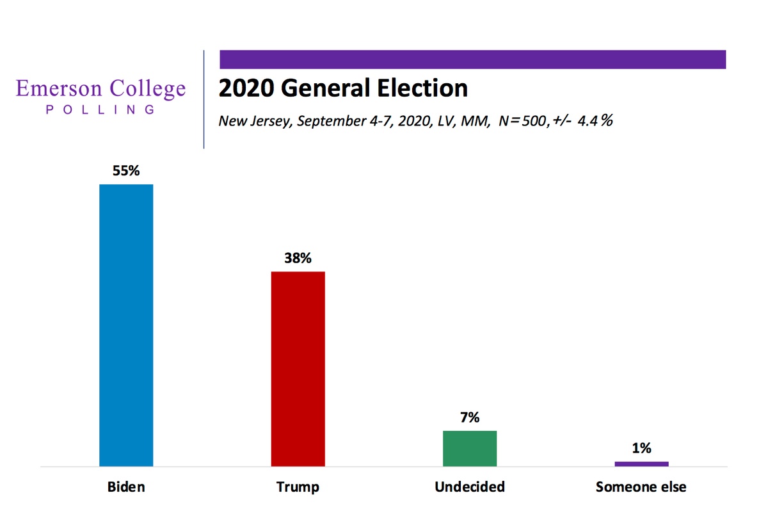
Task: Click the POLLING text under the logo
Action: coord(101,109)
